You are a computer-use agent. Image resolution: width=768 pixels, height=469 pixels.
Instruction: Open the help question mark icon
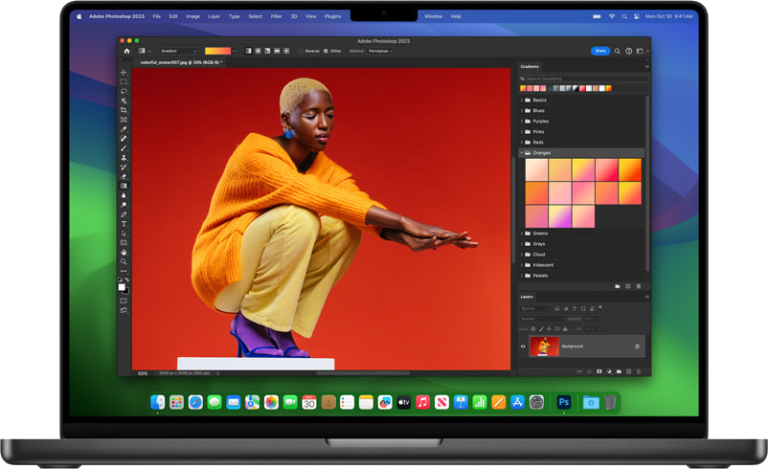(x=628, y=51)
